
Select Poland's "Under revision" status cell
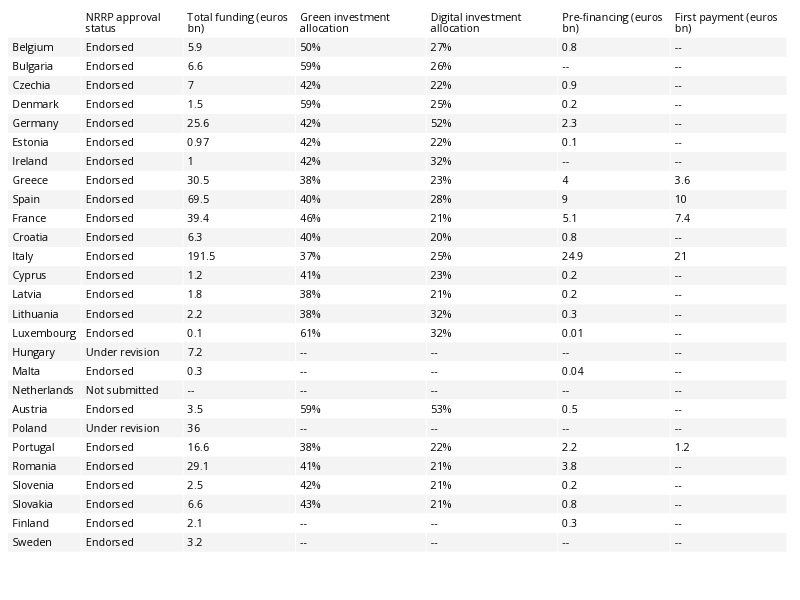tap(122, 428)
